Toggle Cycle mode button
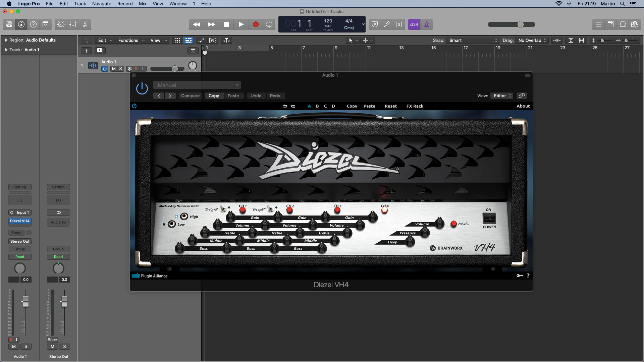This screenshot has width=644, height=362. (269, 24)
